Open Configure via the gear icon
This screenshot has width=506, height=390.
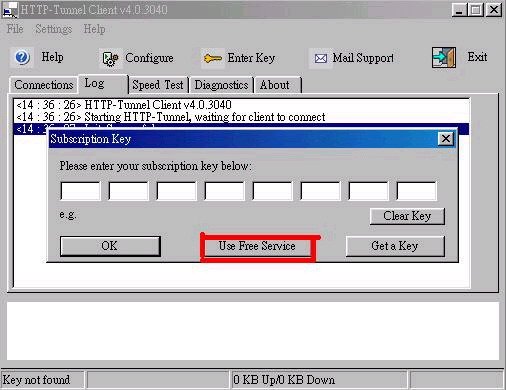[x=110, y=59]
